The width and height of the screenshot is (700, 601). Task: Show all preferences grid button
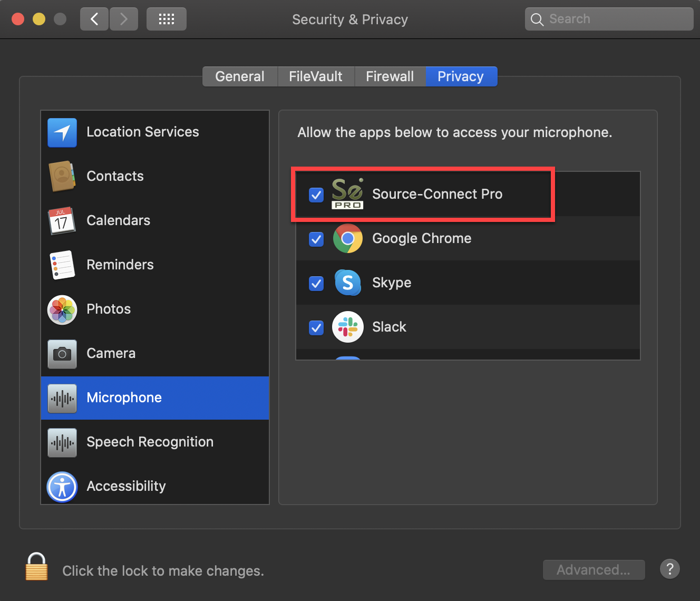[167, 20]
